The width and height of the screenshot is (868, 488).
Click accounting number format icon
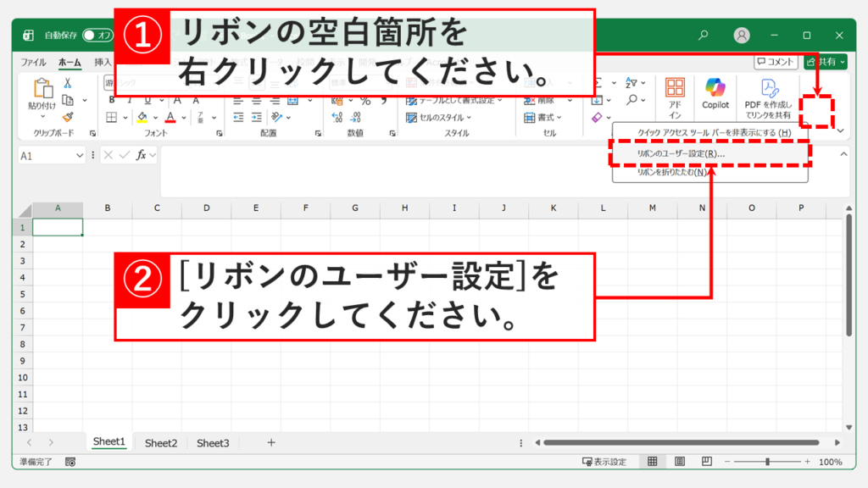click(337, 101)
